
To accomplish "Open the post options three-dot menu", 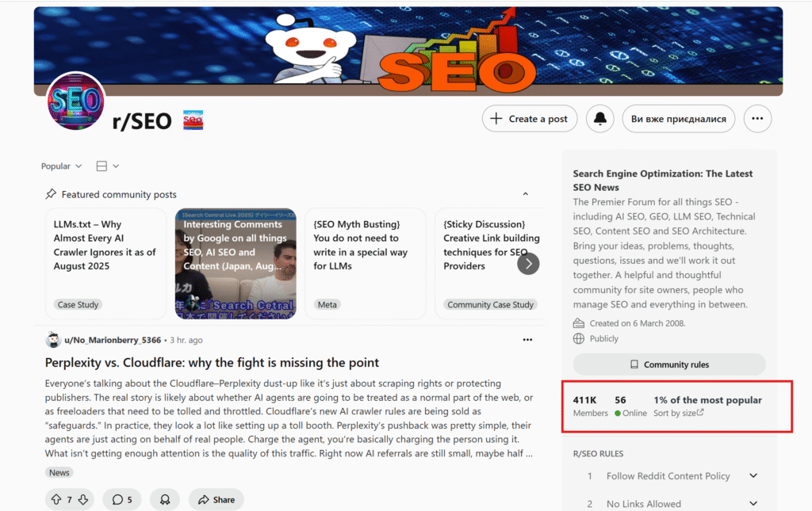I will (527, 340).
